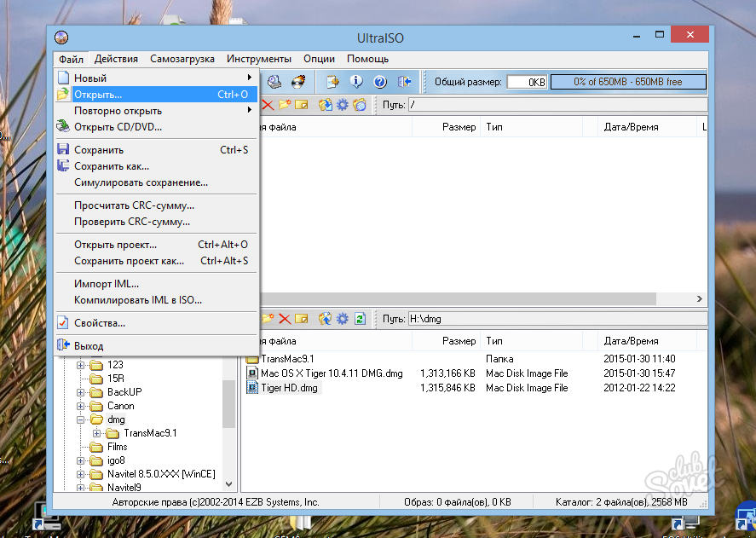Choose Импорт IML... entry
This screenshot has width=756, height=538.
click(156, 284)
